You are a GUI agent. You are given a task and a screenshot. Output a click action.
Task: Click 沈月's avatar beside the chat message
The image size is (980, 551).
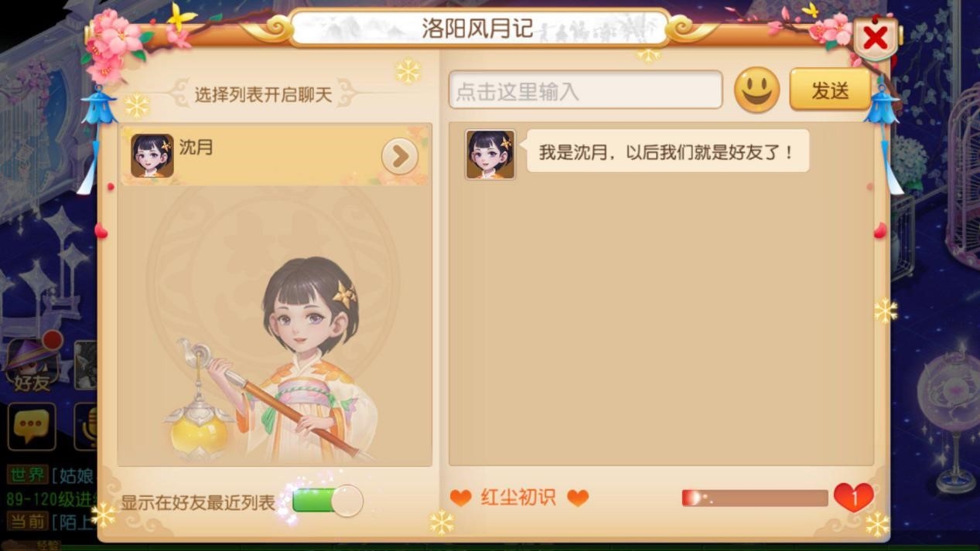point(490,155)
